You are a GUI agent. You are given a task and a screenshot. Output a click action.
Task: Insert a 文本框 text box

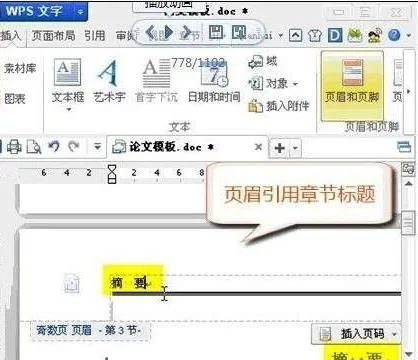tap(68, 81)
